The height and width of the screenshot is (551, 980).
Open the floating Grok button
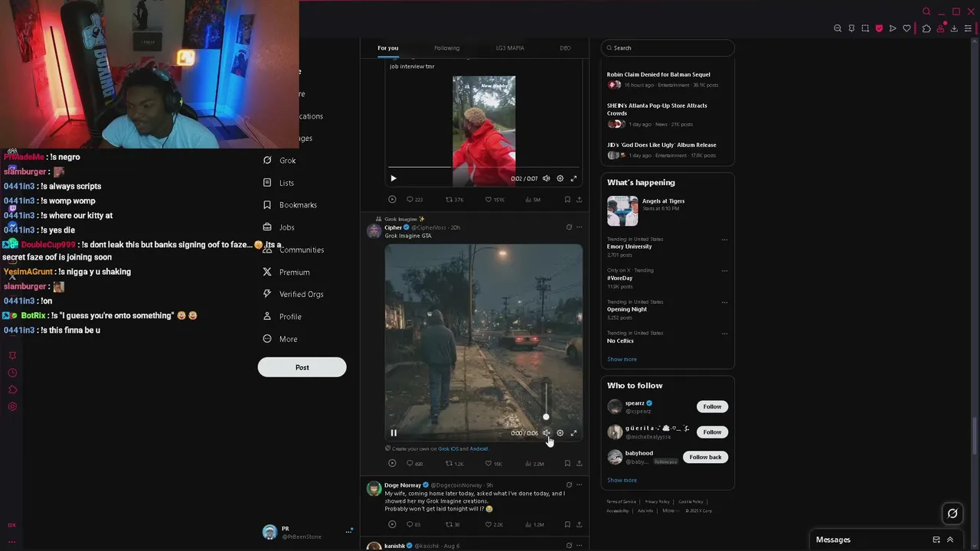[x=952, y=514]
